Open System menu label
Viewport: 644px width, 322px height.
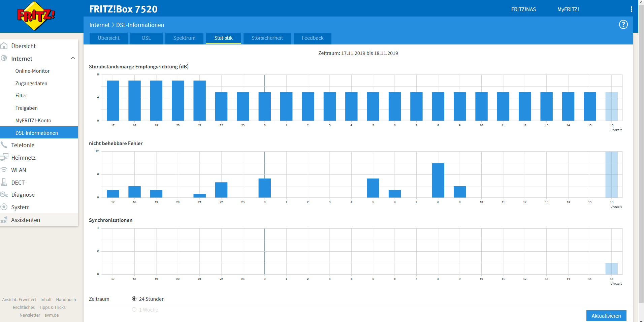click(20, 207)
